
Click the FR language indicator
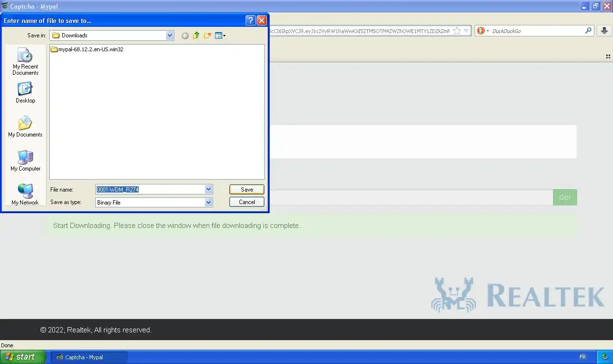(x=582, y=357)
